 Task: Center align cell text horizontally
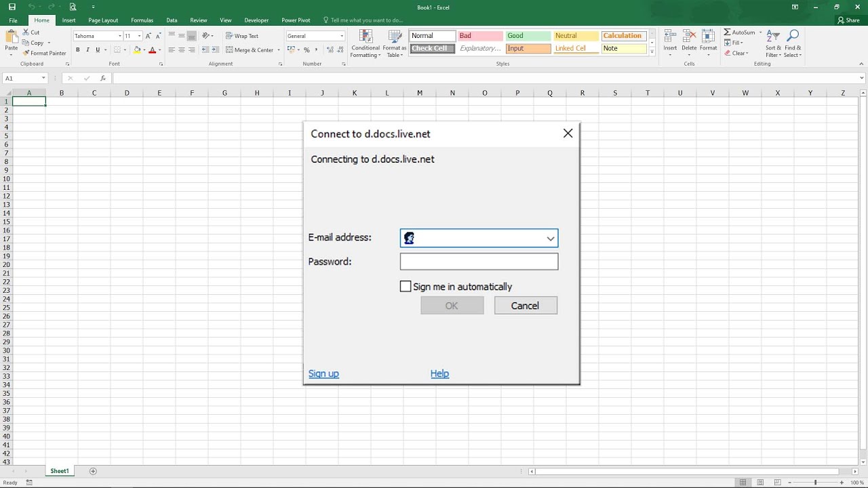(x=182, y=49)
